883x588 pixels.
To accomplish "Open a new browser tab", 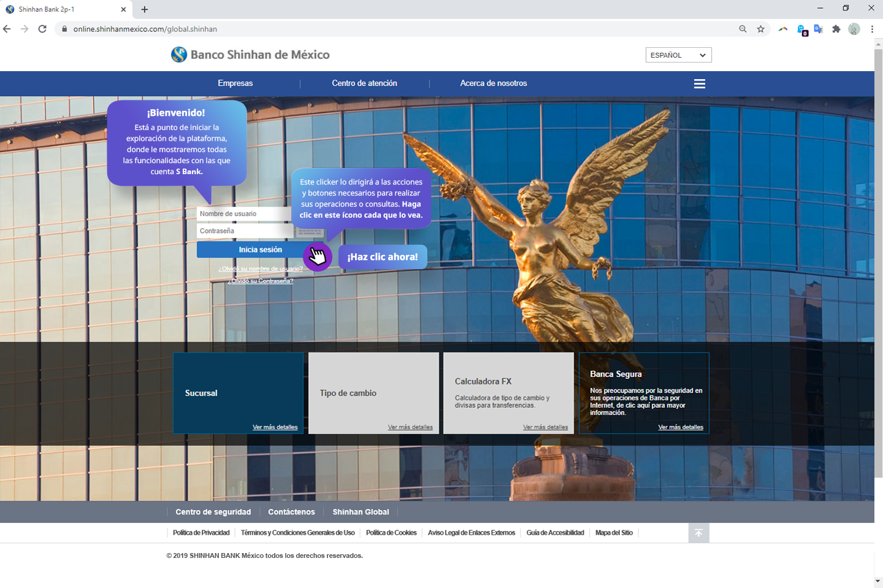I will tap(145, 9).
